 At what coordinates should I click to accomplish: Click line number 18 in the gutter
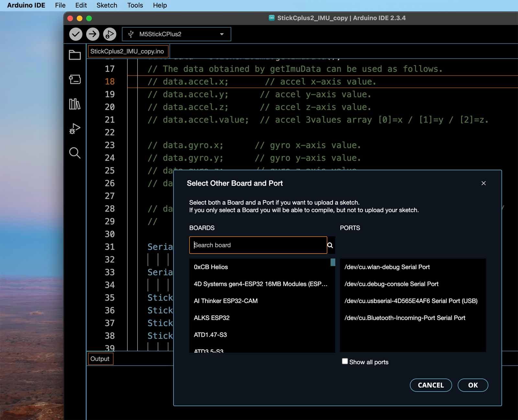[x=110, y=82]
